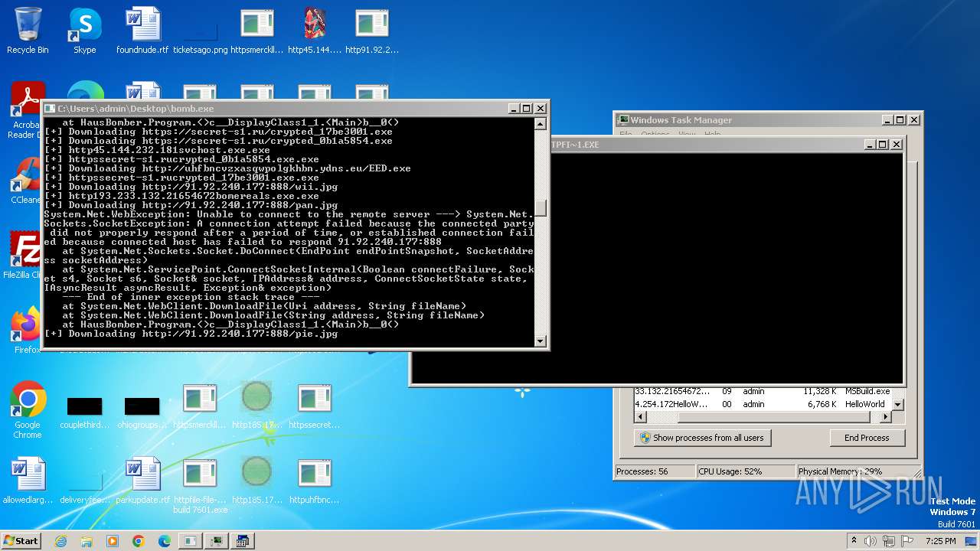
Task: Click the Task Manager process list down arrow
Action: [x=899, y=404]
